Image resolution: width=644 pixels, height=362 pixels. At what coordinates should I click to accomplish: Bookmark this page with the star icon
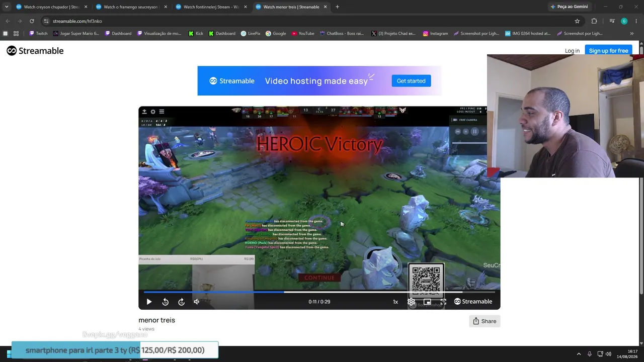[x=577, y=21]
